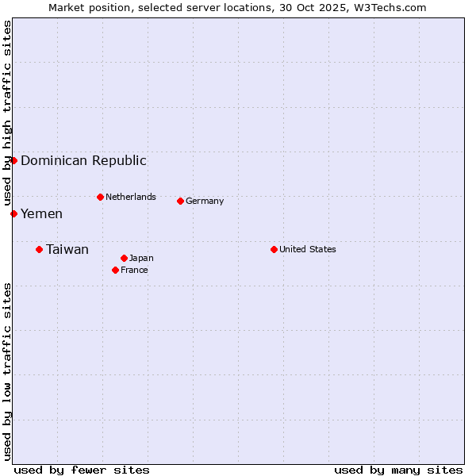The height and width of the screenshot is (476, 476).
Task: Click the Netherlands text label
Action: point(131,197)
